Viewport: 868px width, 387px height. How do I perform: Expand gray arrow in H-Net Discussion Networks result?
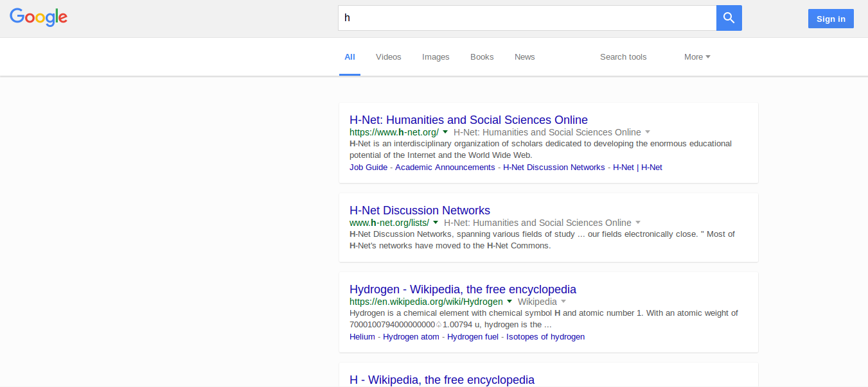click(638, 222)
